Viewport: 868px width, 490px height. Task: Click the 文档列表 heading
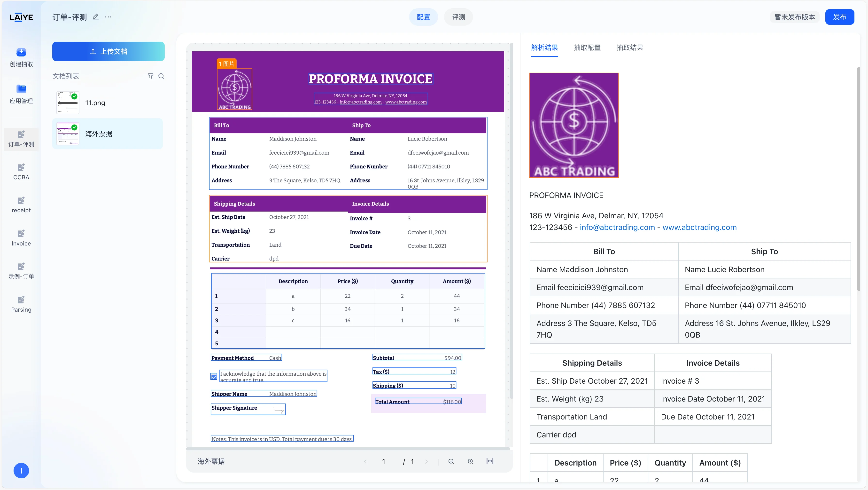pyautogui.click(x=66, y=76)
